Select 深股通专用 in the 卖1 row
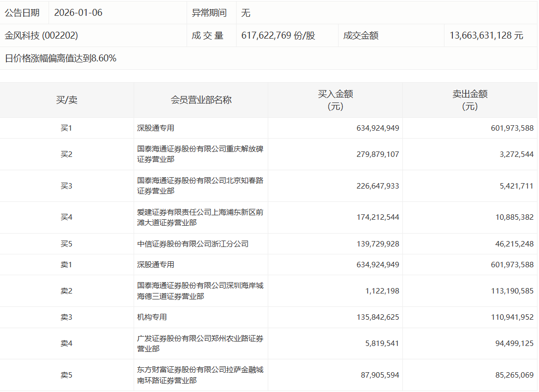This screenshot has width=539, height=392. point(156,264)
